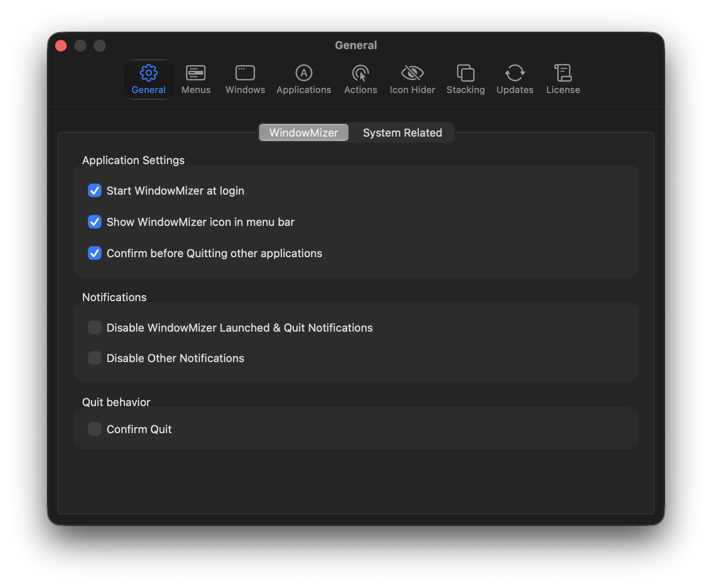Uncheck Confirm before Quitting other applications
The width and height of the screenshot is (712, 588).
click(x=95, y=253)
